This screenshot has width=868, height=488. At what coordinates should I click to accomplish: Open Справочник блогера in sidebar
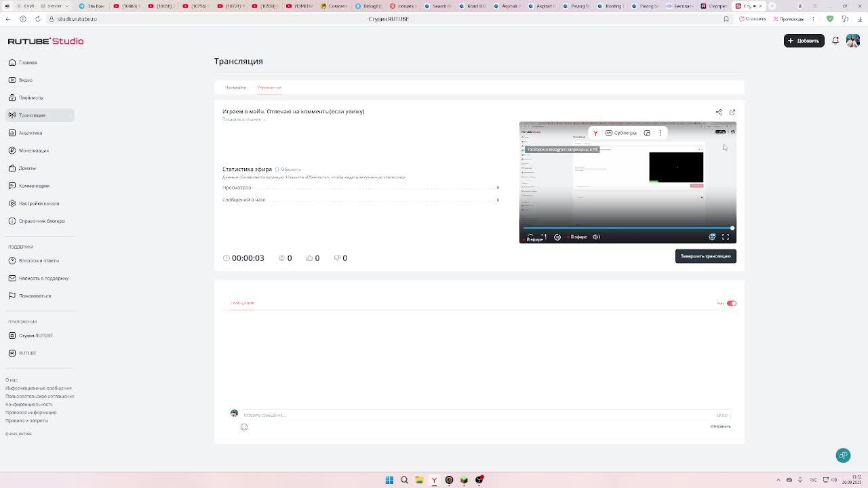[x=39, y=221]
